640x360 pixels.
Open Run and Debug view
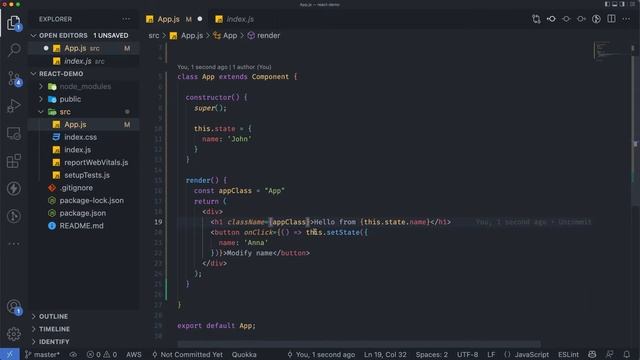pyautogui.click(x=14, y=106)
